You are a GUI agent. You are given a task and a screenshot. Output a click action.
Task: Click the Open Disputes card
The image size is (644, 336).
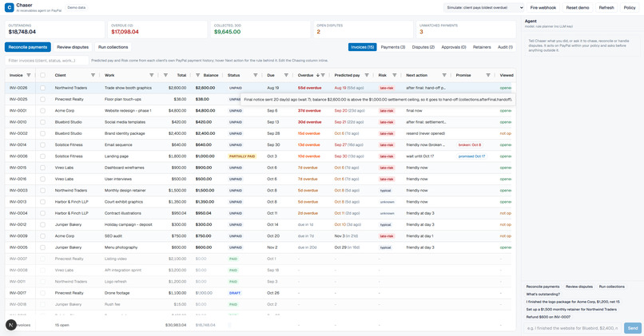coord(363,29)
